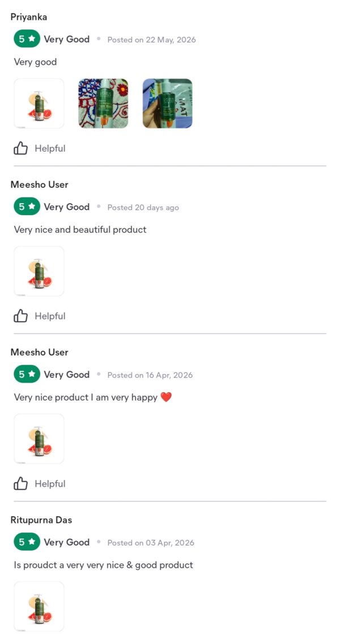Click the 5 star badge on Priyanka's review
The image size is (340, 644).
(x=27, y=39)
